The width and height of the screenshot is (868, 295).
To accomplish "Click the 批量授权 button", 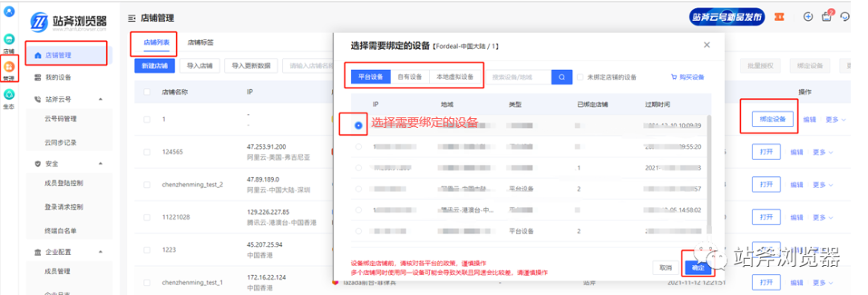I will click(760, 66).
